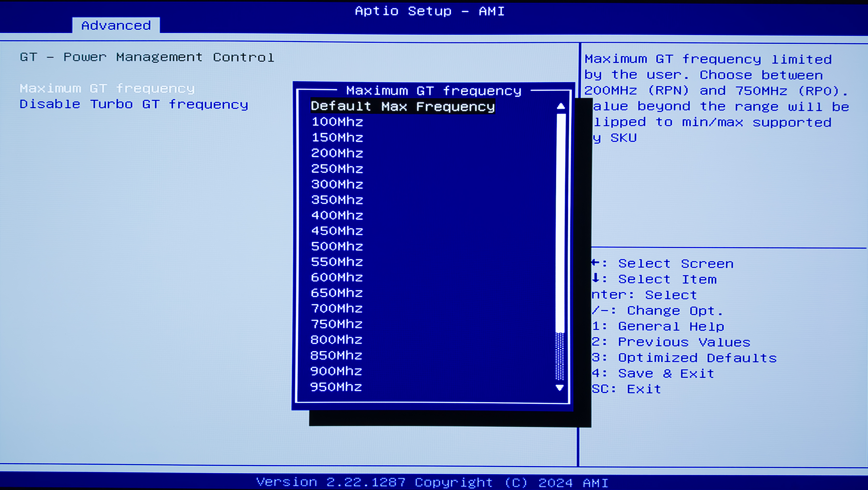Choose 100Mhz from the frequency list

(x=337, y=122)
